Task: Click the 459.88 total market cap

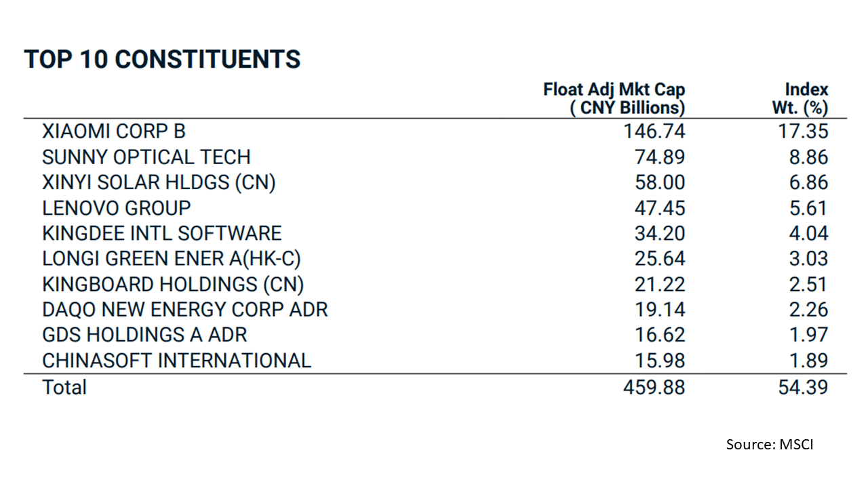Action: (654, 387)
